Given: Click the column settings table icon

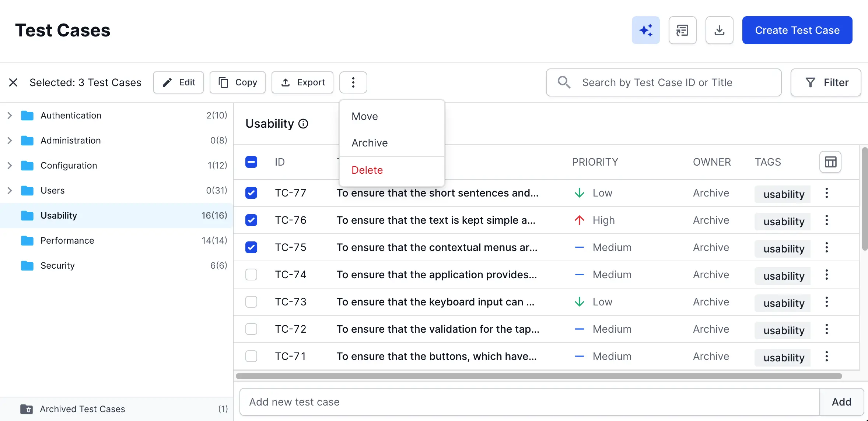Looking at the screenshot, I should click(x=830, y=162).
